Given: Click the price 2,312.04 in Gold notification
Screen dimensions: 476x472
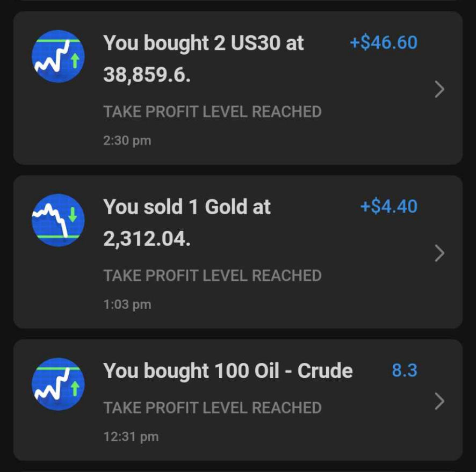Looking at the screenshot, I should point(147,239).
